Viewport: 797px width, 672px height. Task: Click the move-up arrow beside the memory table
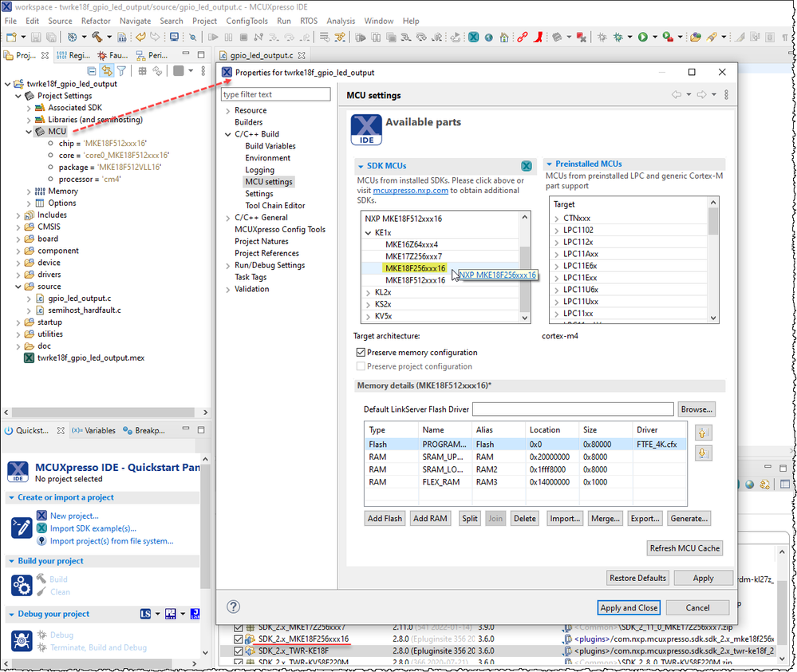(702, 433)
